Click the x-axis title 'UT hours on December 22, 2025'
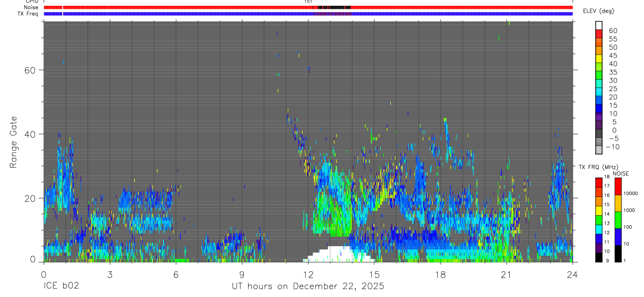Image resolution: width=644 pixels, height=297 pixels. 308,287
